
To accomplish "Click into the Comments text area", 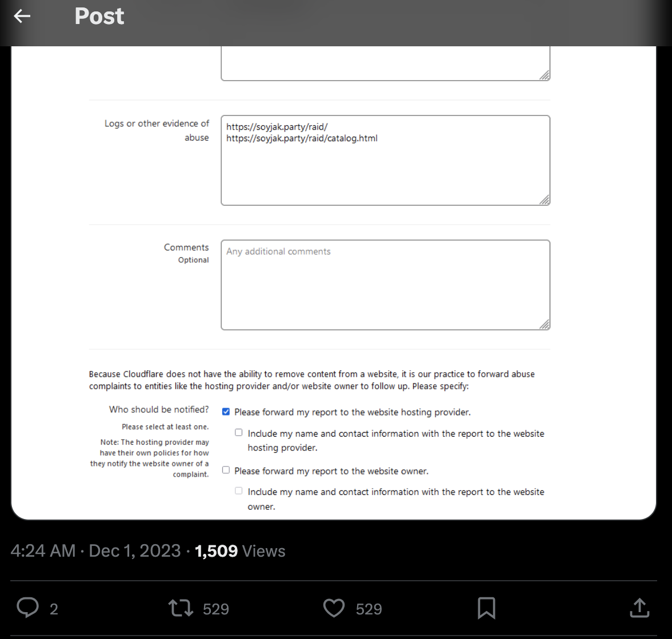I will coord(385,285).
